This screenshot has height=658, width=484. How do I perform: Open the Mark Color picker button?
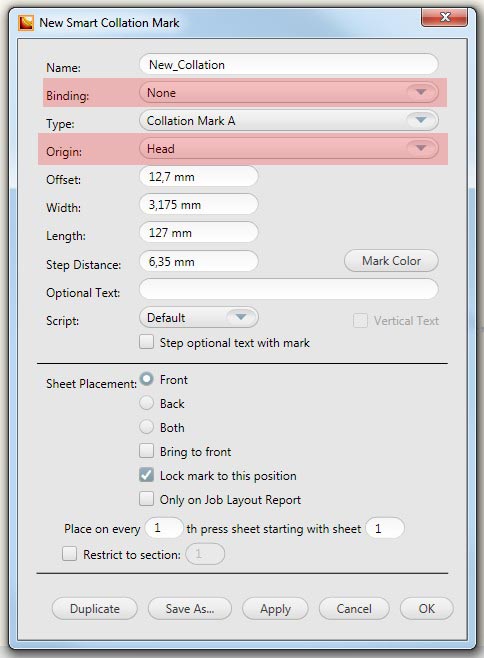pos(391,261)
